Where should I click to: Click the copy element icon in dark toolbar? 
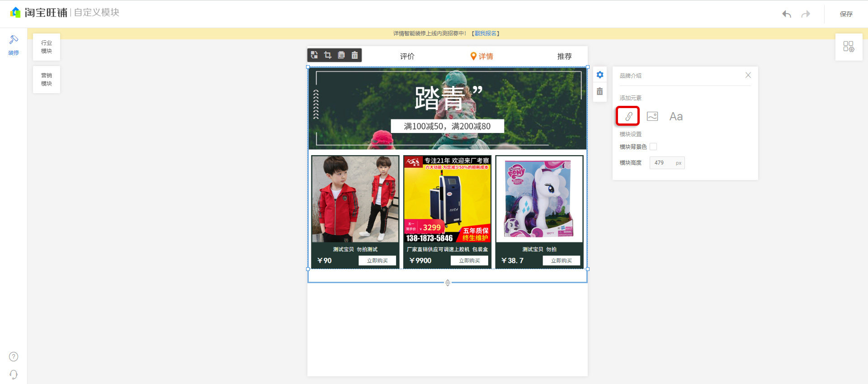click(x=341, y=55)
